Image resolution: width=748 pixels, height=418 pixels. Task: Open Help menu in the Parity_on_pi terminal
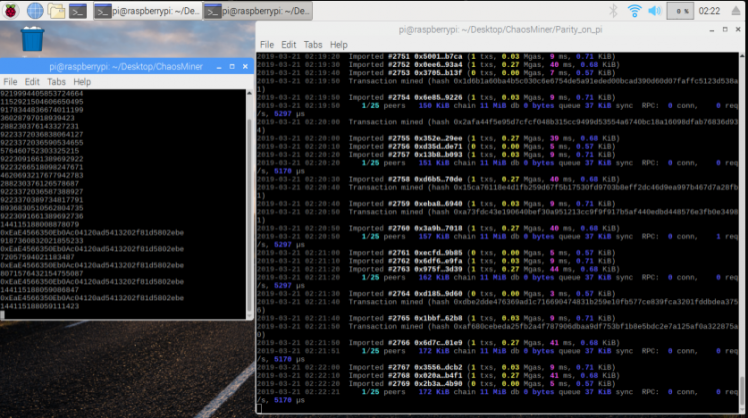click(339, 45)
